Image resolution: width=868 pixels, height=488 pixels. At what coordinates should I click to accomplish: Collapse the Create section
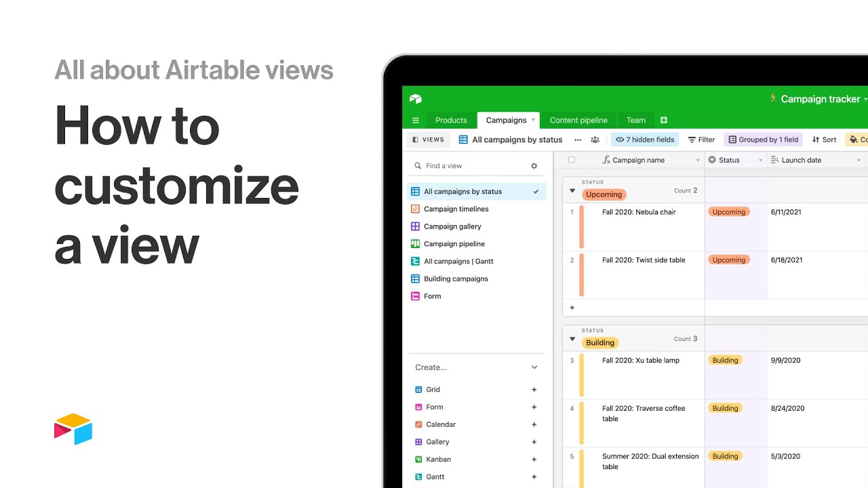[x=534, y=367]
